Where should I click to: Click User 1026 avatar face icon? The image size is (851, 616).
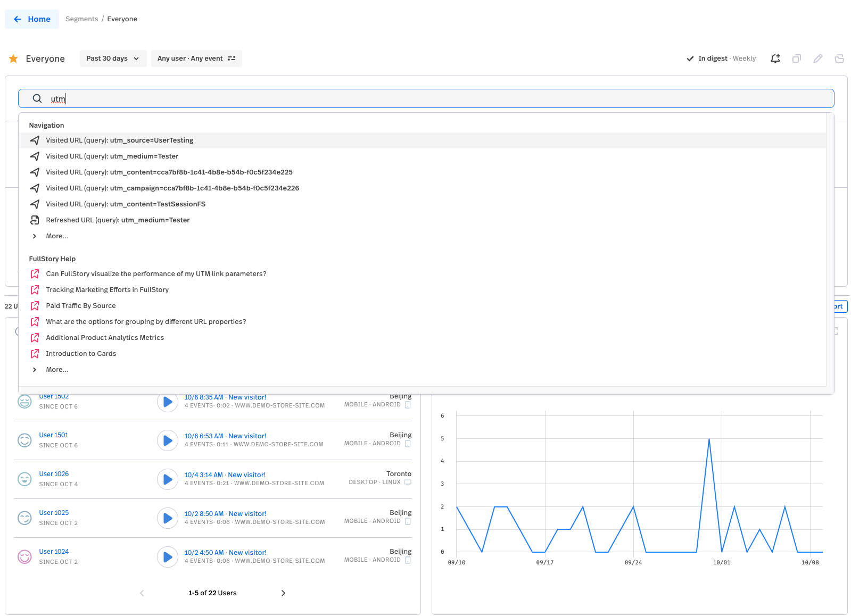24,479
